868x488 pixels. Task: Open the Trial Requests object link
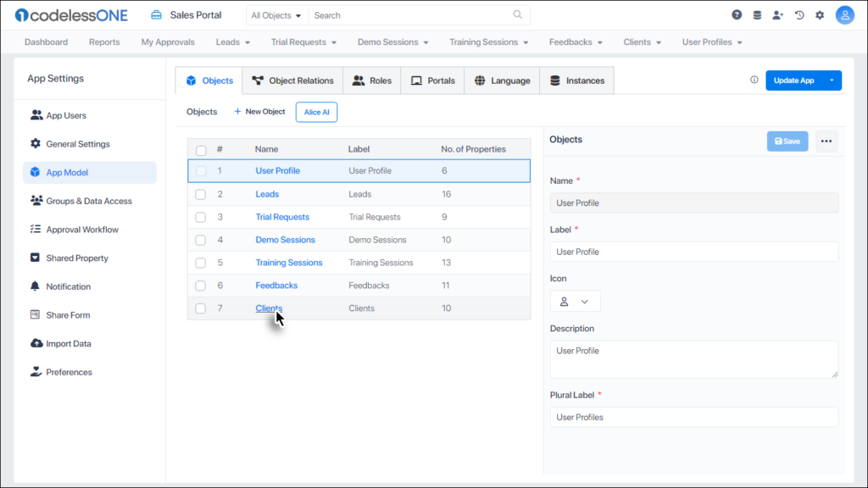pos(282,217)
